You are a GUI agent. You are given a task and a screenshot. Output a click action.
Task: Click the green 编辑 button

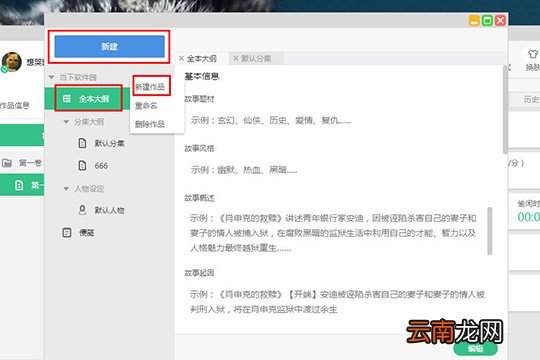(475, 348)
